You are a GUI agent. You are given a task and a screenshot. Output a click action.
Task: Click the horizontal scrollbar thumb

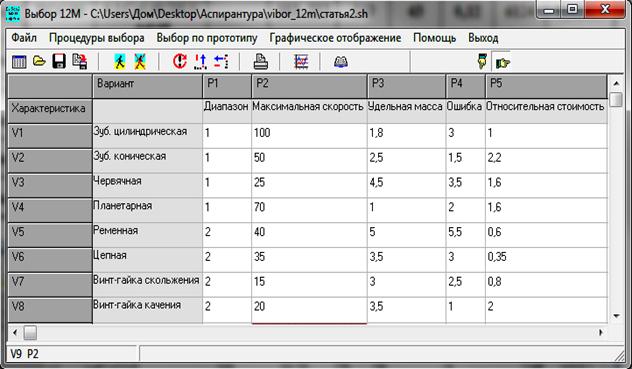[x=30, y=333]
